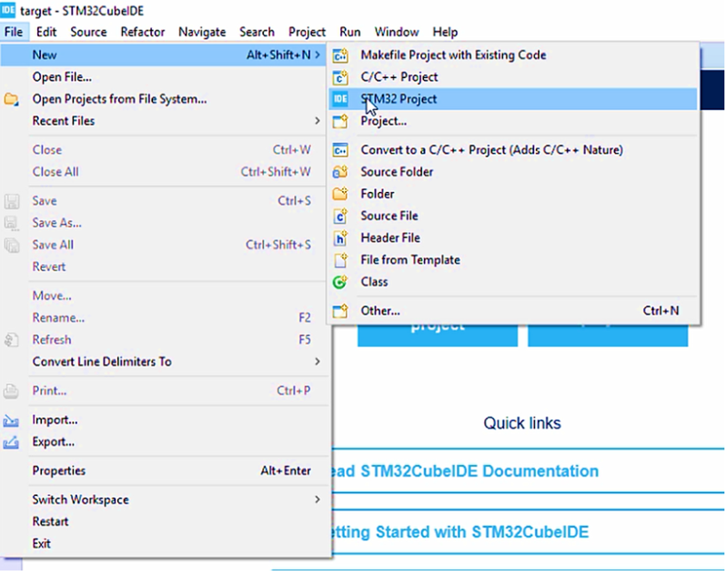Click the Save floppy disk icon
Image resolution: width=728 pixels, height=575 pixels.
(12, 201)
